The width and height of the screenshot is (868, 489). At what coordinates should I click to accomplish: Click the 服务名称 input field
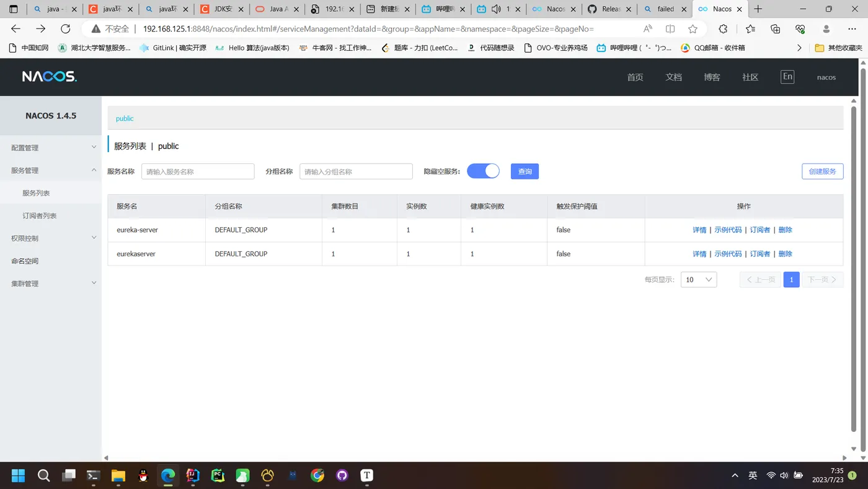pyautogui.click(x=198, y=171)
